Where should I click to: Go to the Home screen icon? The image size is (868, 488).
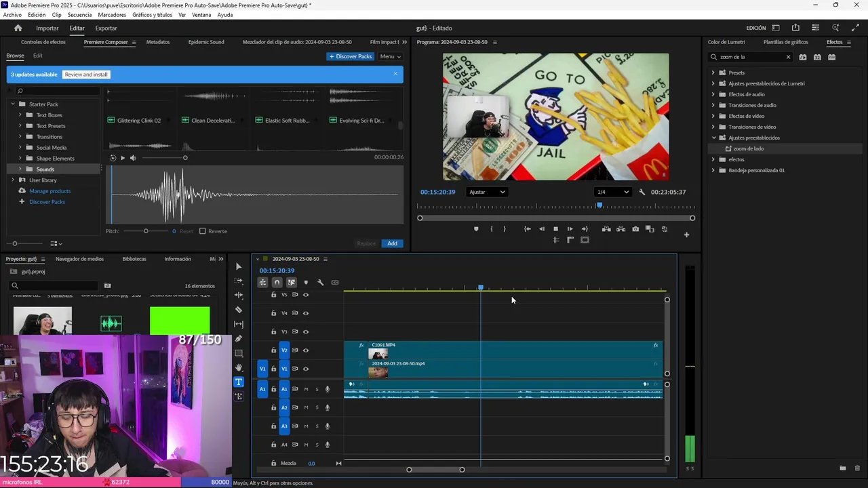(18, 28)
